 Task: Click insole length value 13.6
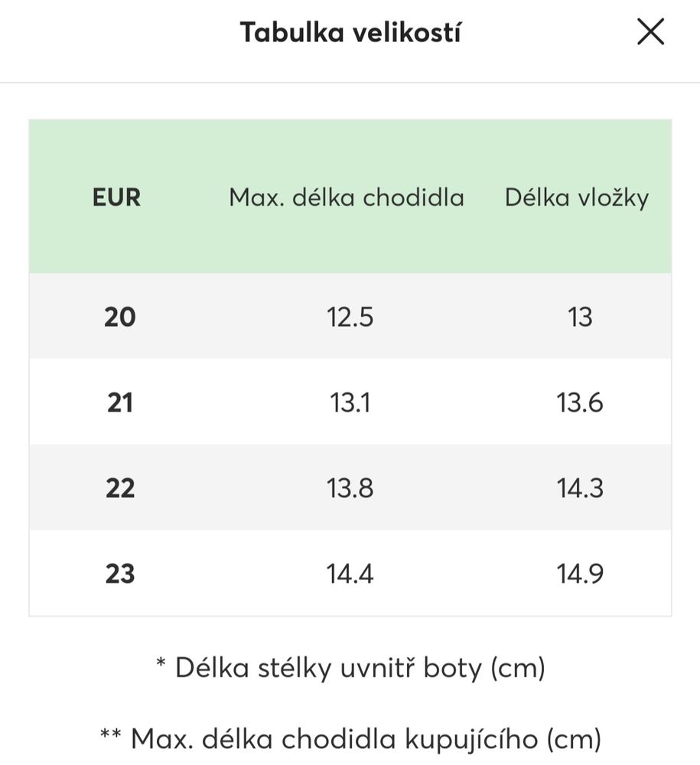[580, 402]
